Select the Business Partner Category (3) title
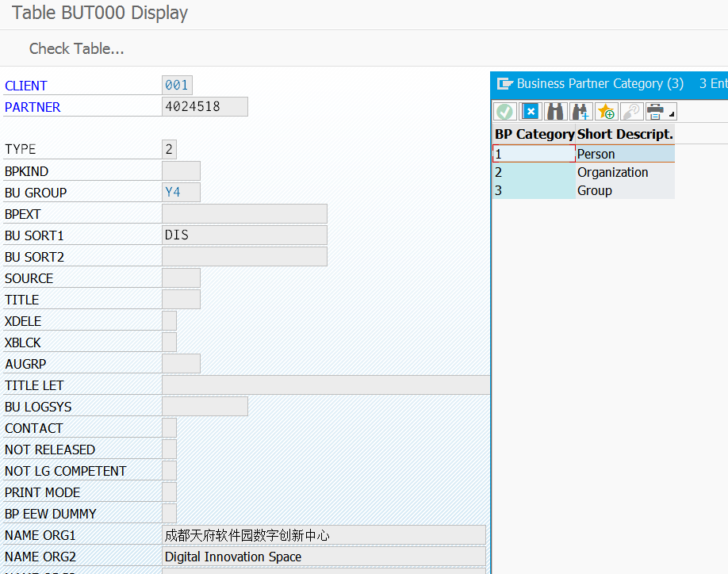Image resolution: width=728 pixels, height=574 pixels. coord(600,83)
